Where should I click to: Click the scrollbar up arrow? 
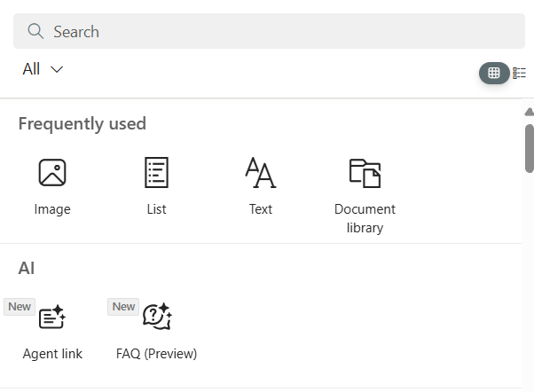530,112
